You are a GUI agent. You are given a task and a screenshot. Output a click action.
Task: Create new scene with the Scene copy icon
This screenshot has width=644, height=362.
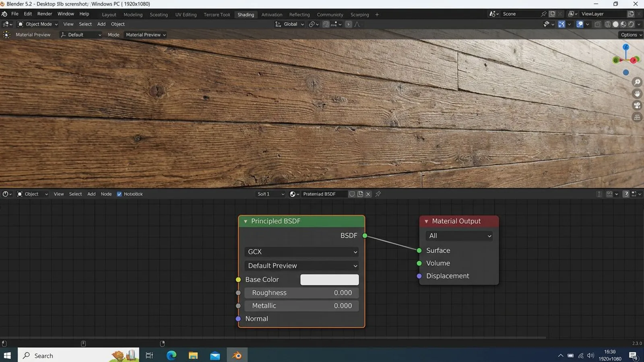tap(552, 14)
